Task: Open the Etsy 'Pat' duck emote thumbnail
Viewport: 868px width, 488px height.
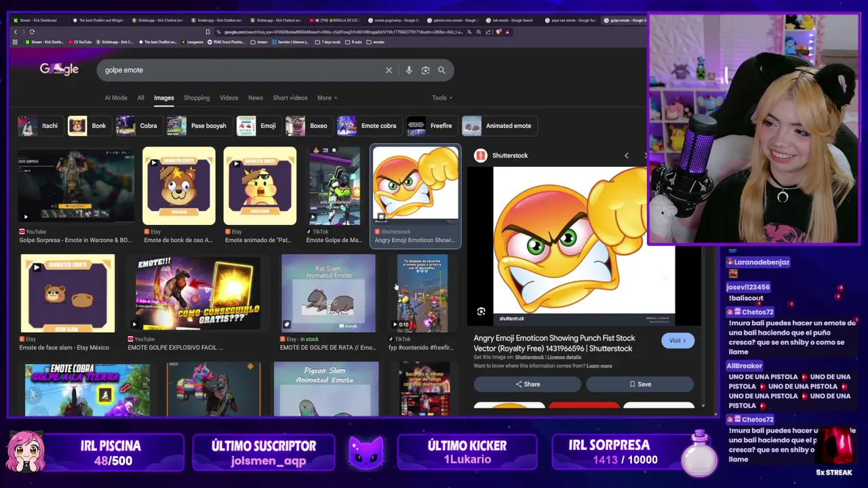Action: pos(260,186)
